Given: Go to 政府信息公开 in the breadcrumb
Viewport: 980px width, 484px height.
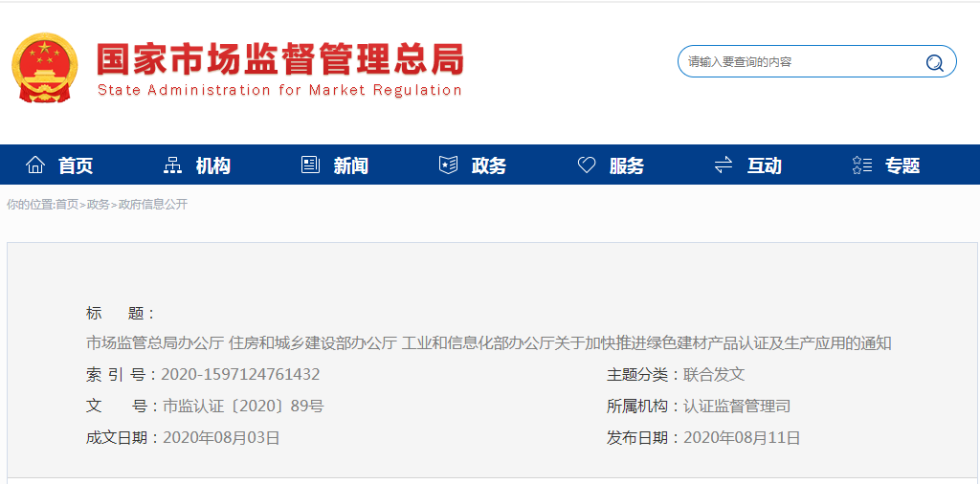Looking at the screenshot, I should (153, 204).
